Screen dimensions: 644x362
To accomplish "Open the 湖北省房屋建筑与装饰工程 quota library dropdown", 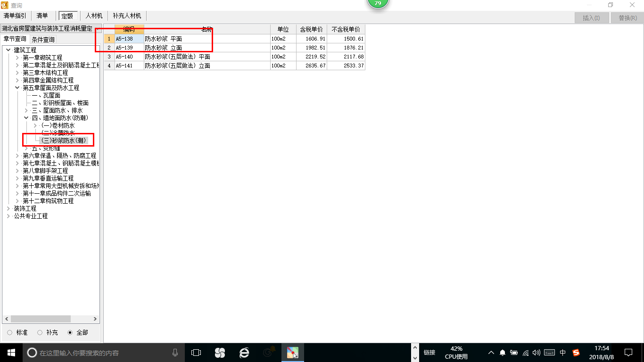I will (50, 29).
